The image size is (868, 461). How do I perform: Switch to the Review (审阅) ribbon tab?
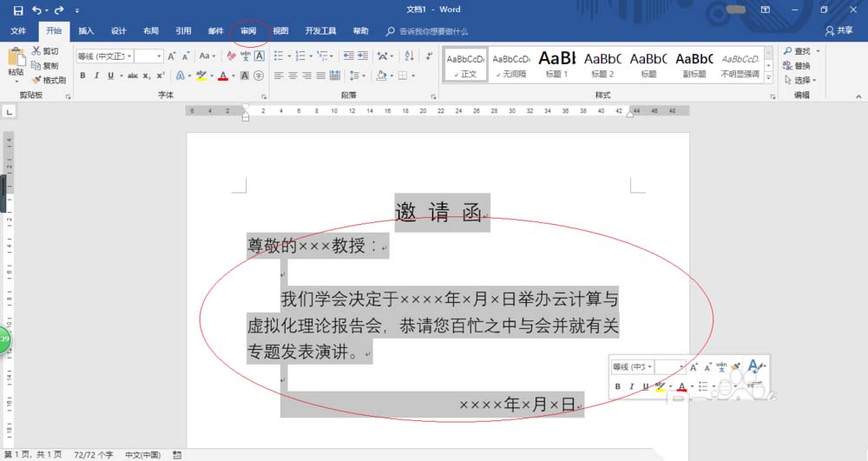point(248,31)
